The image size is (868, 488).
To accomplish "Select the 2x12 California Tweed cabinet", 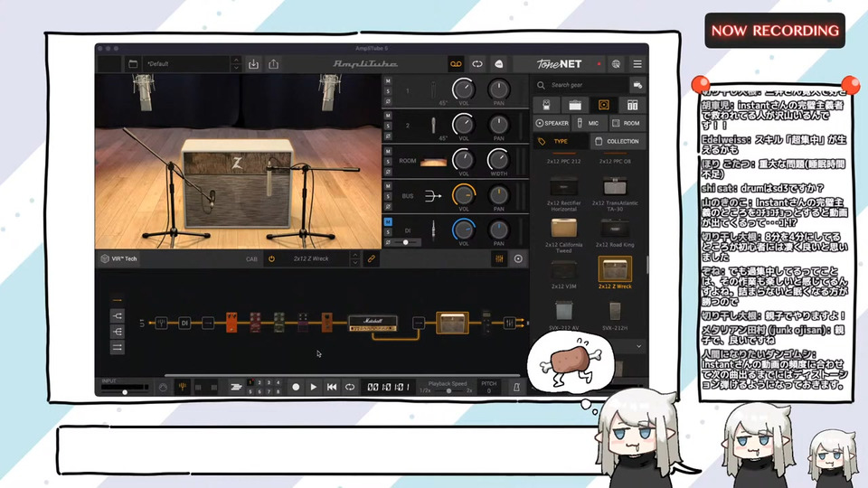I will pos(563,235).
